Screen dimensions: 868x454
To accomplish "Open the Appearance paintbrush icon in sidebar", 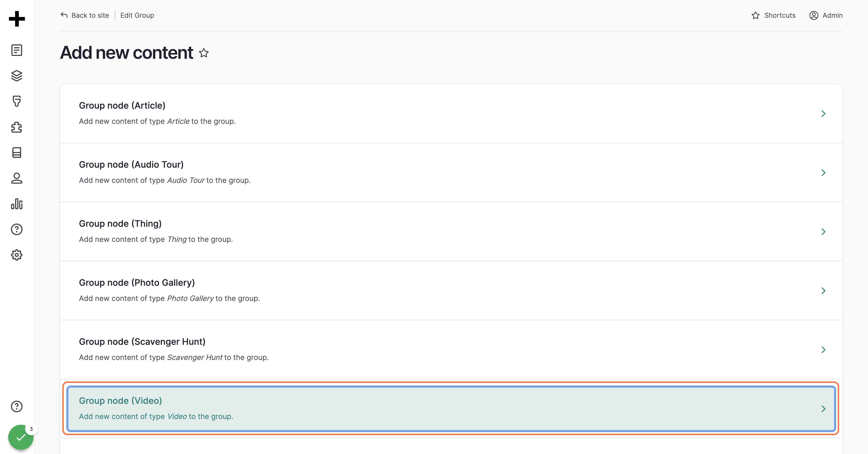I will point(17,101).
